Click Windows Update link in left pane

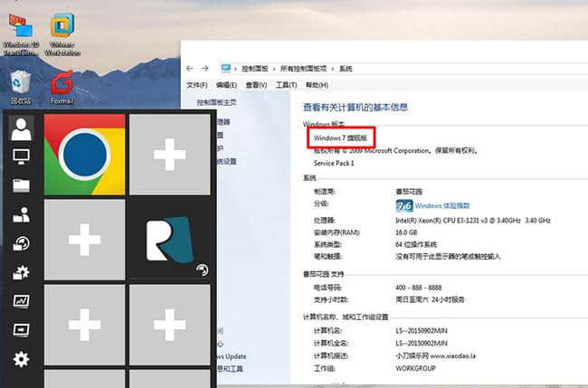[x=232, y=356]
